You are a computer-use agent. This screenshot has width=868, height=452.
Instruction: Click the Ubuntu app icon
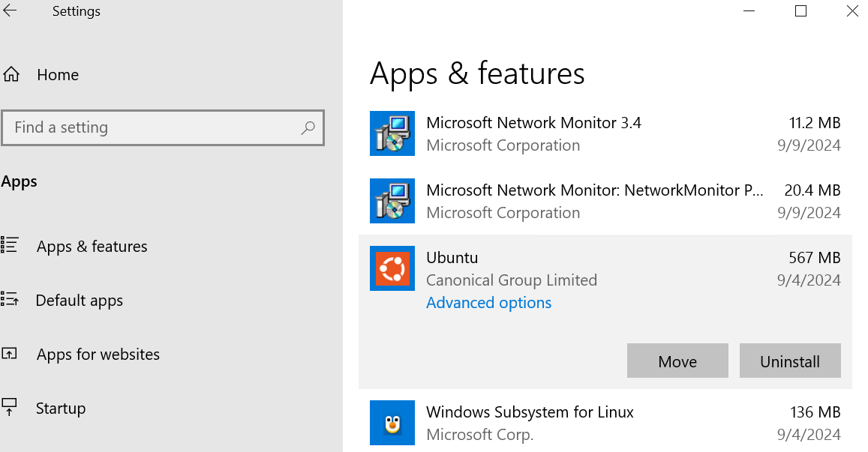(x=392, y=268)
